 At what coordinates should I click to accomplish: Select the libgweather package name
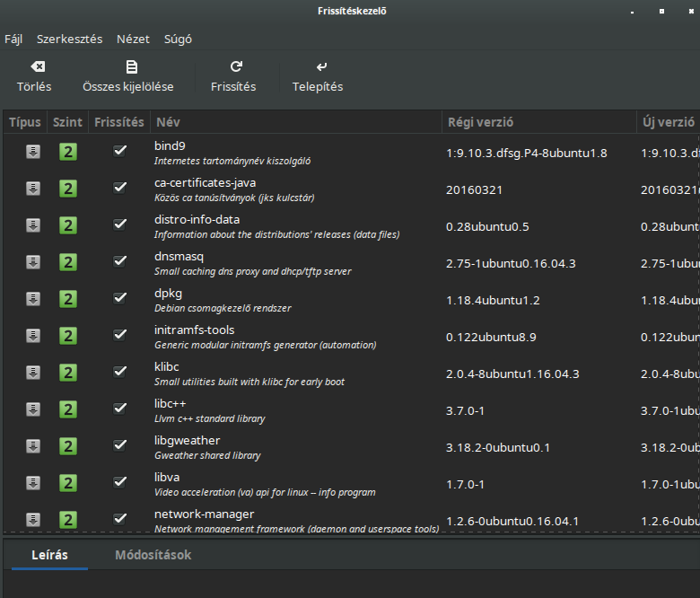(187, 441)
